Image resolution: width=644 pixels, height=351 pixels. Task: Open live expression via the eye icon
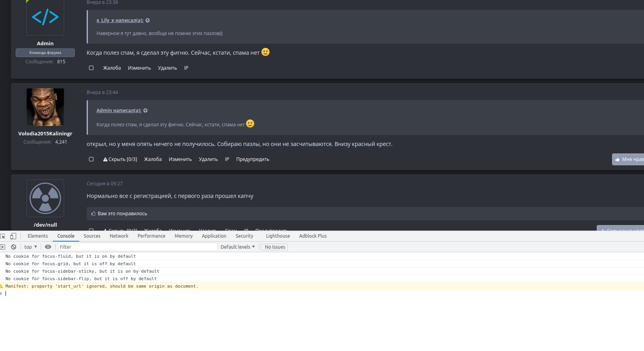[x=48, y=247]
